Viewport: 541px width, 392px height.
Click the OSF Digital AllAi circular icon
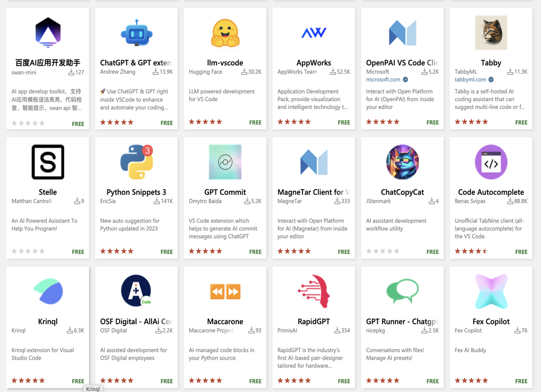[136, 291]
